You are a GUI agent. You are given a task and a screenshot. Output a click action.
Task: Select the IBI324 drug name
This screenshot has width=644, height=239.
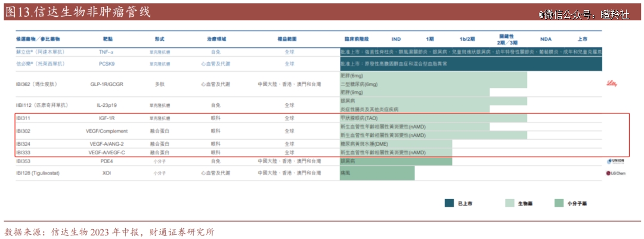pyautogui.click(x=24, y=144)
